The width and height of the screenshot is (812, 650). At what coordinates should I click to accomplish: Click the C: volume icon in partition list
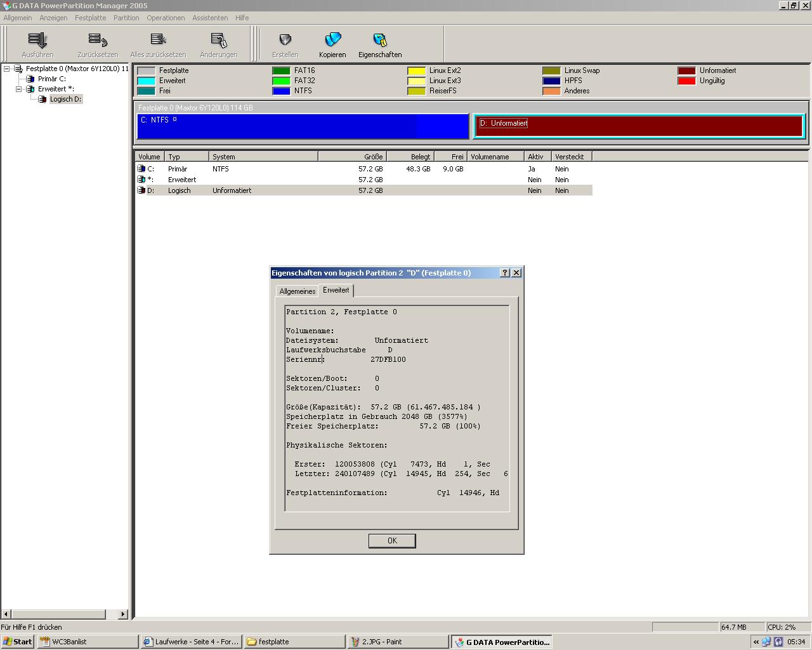click(141, 169)
